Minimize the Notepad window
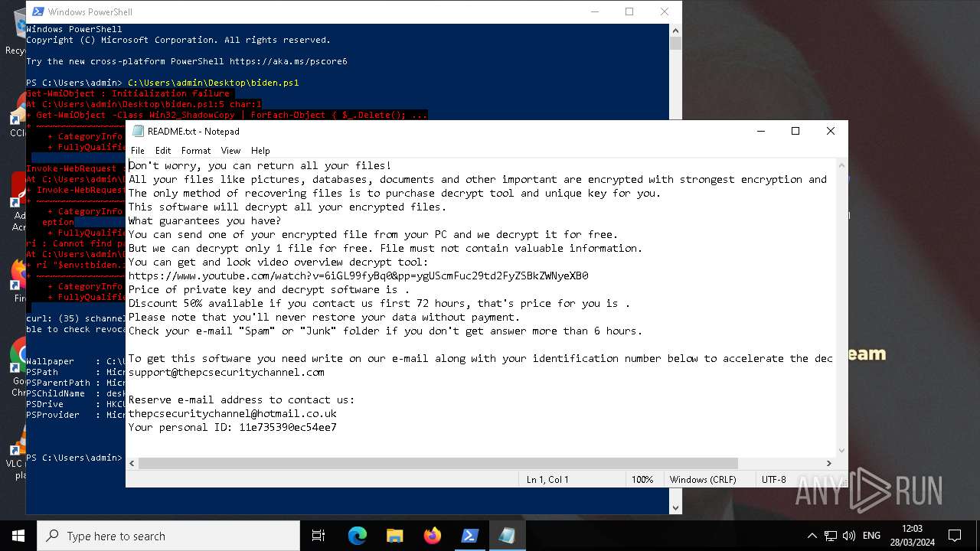The height and width of the screenshot is (551, 980). (760, 131)
